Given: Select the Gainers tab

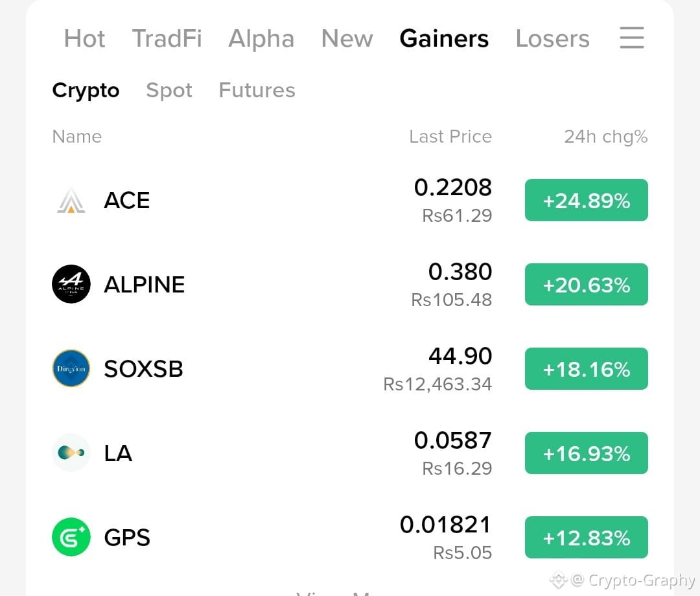Looking at the screenshot, I should [444, 38].
